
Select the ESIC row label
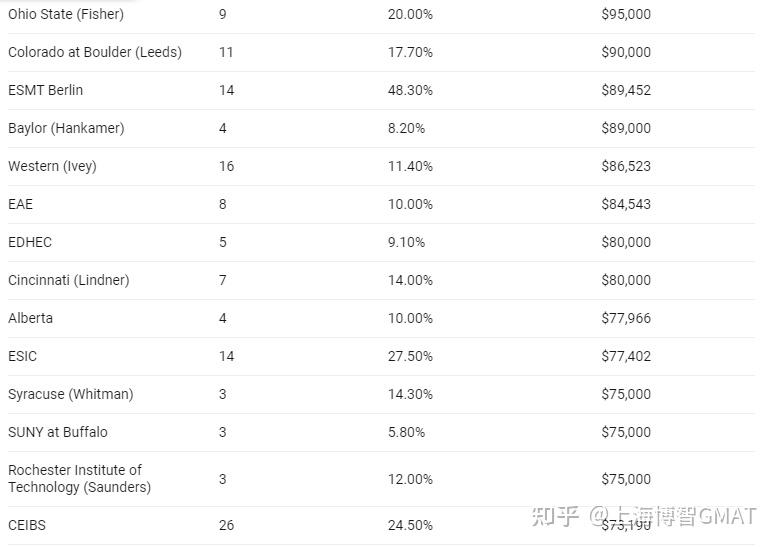(23, 356)
